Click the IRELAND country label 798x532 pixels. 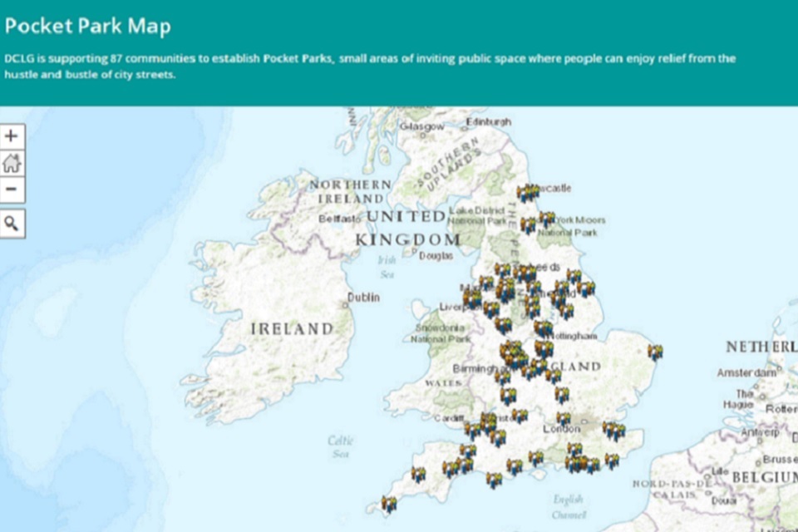point(292,329)
